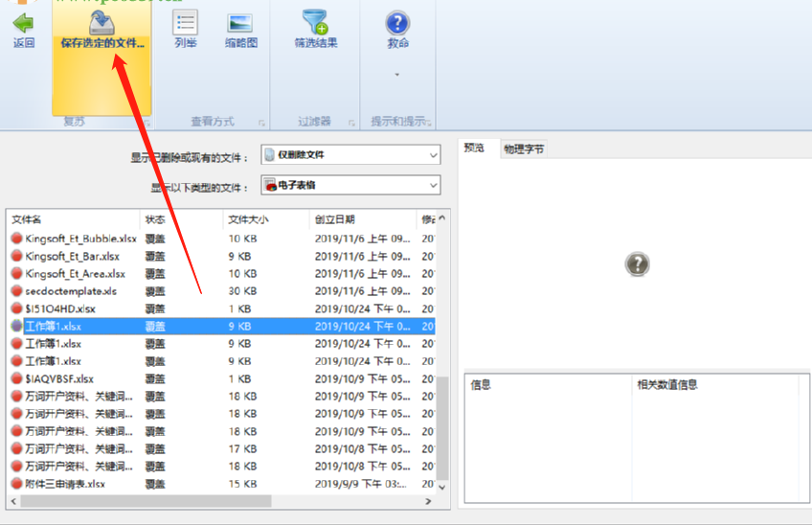Image resolution: width=812 pixels, height=525 pixels.
Task: Expand the dropdown arrow below 救命
Action: point(397,75)
